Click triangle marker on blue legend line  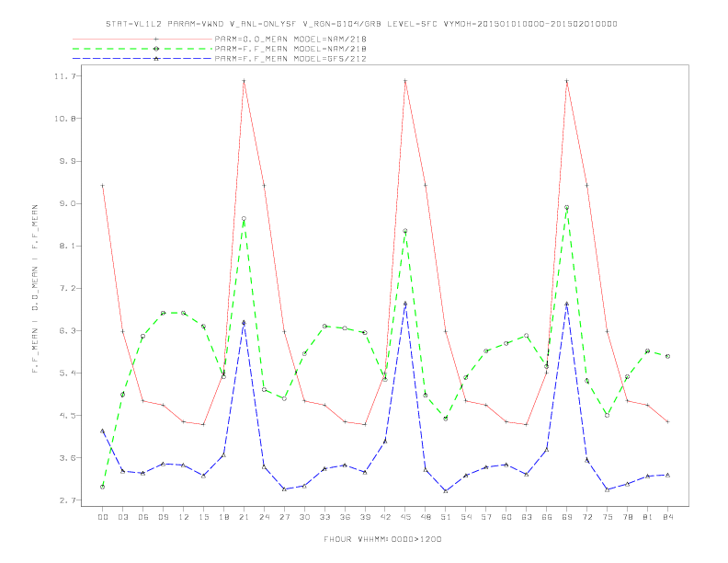pos(156,59)
